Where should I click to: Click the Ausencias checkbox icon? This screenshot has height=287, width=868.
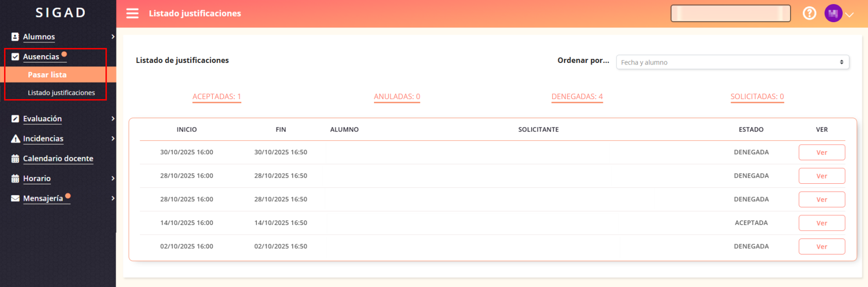click(16, 57)
